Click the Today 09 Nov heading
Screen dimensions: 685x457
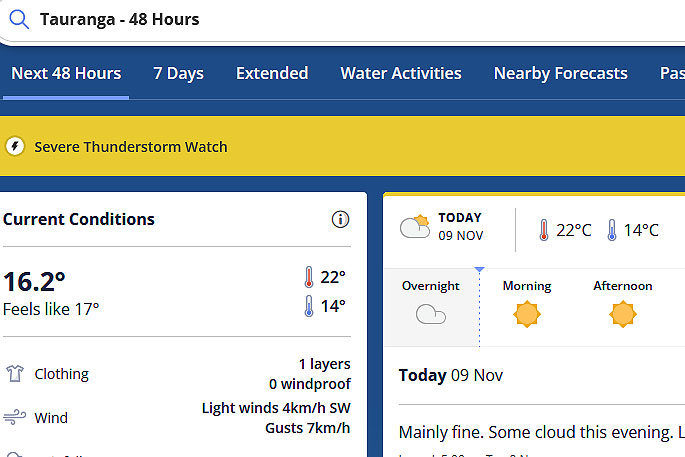click(451, 375)
